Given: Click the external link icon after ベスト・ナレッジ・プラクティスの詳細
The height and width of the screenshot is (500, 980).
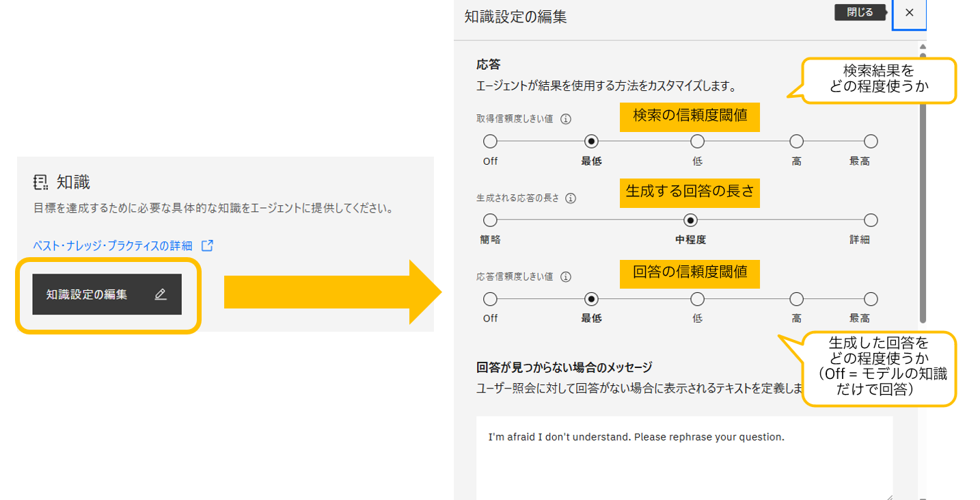Looking at the screenshot, I should (x=208, y=246).
